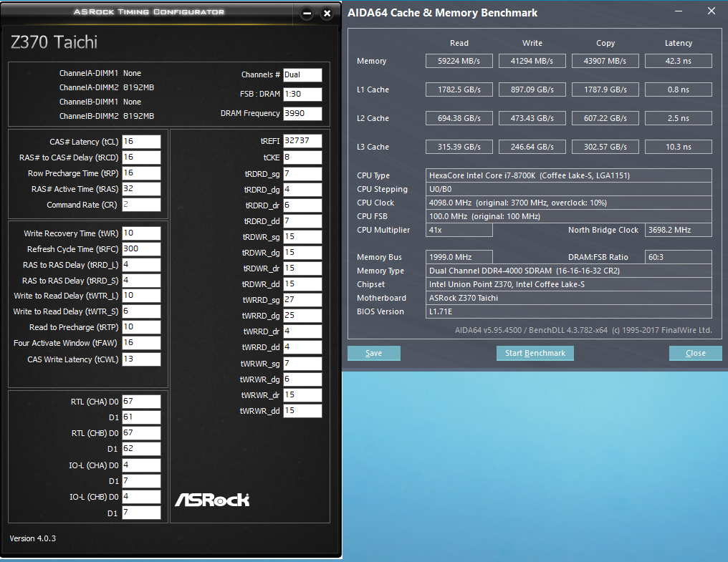The width and height of the screenshot is (728, 562).
Task: Select the tWRWR_dd field
Action: click(302, 411)
